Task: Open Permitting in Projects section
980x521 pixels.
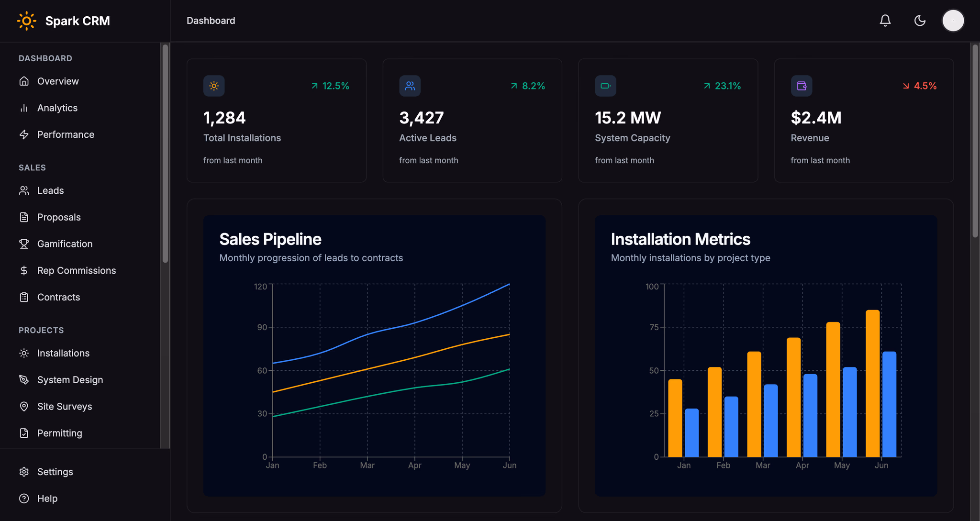Action: tap(59, 433)
